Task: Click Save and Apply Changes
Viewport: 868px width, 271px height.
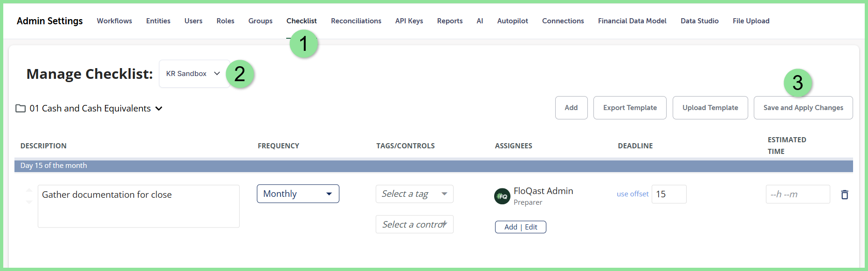Action: point(803,108)
